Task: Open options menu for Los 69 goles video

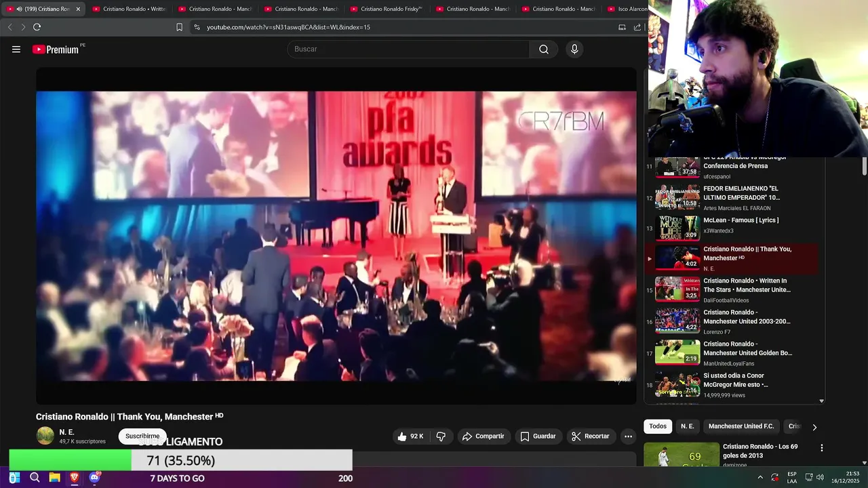Action: click(x=821, y=448)
